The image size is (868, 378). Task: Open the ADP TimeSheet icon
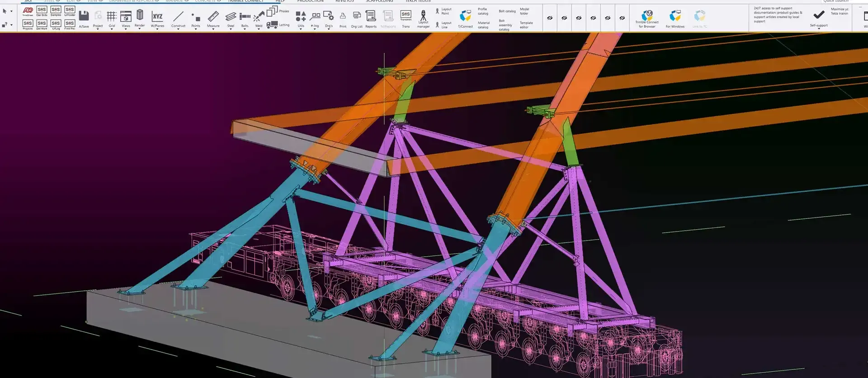click(x=28, y=11)
